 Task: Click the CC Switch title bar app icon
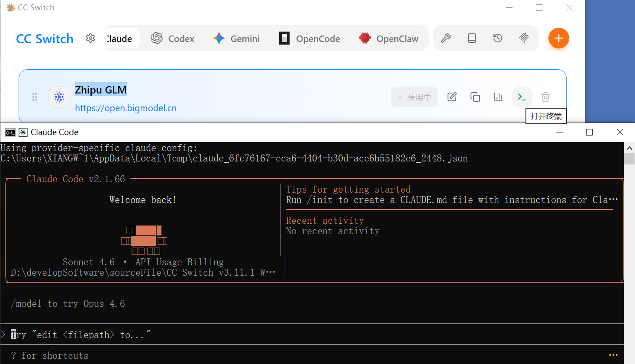pyautogui.click(x=10, y=8)
